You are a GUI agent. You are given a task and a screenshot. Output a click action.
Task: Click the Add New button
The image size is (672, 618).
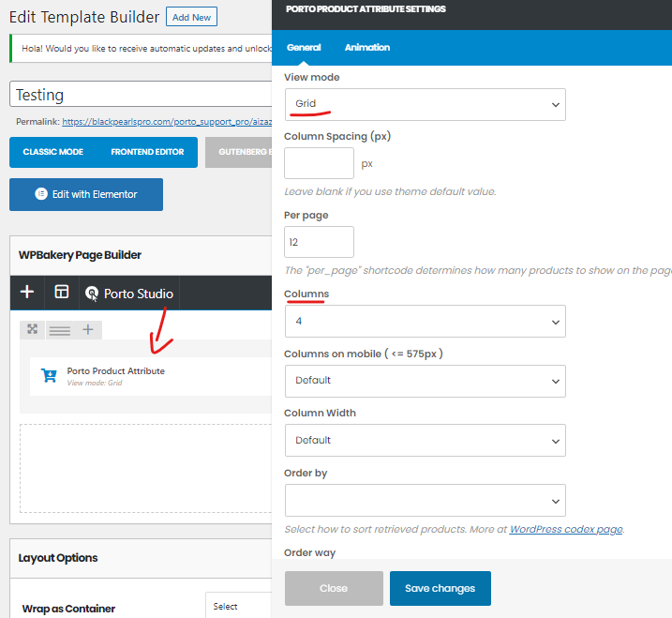(x=191, y=17)
